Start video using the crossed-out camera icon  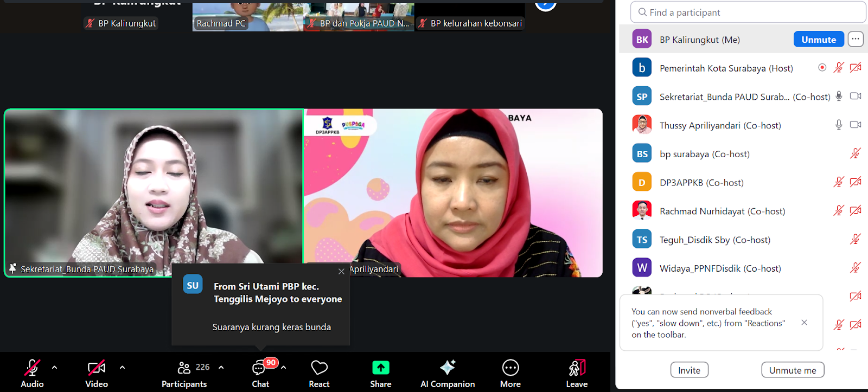97,368
